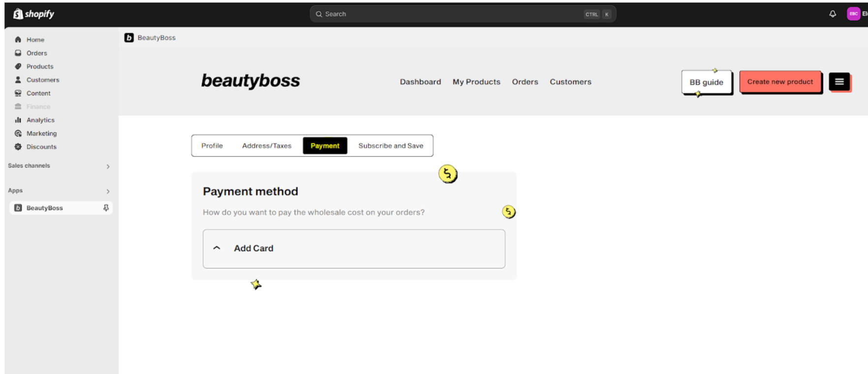868x374 pixels.
Task: Click the search magnifier icon
Action: (319, 14)
